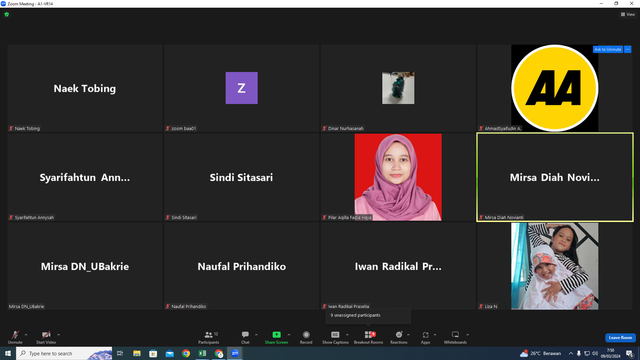
Task: Open Whiteboards
Action: [x=455, y=337]
